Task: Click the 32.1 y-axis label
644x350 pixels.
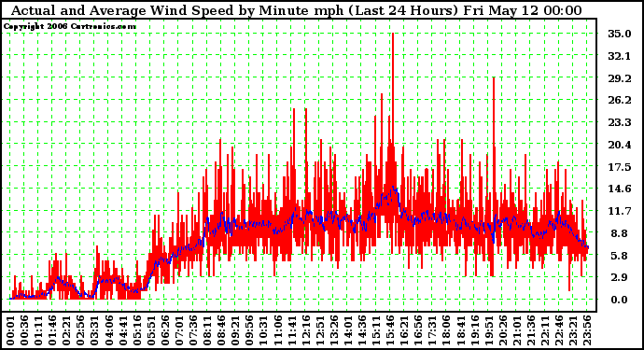Action: [x=620, y=55]
